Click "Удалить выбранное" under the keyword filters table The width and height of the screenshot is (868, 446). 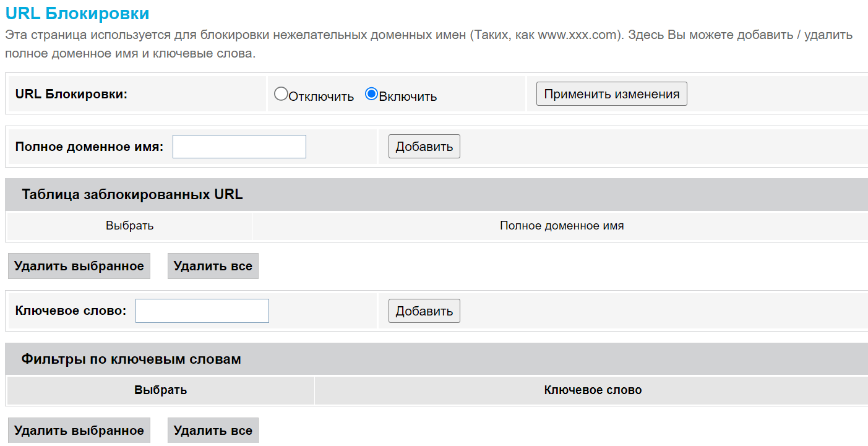[x=79, y=431]
